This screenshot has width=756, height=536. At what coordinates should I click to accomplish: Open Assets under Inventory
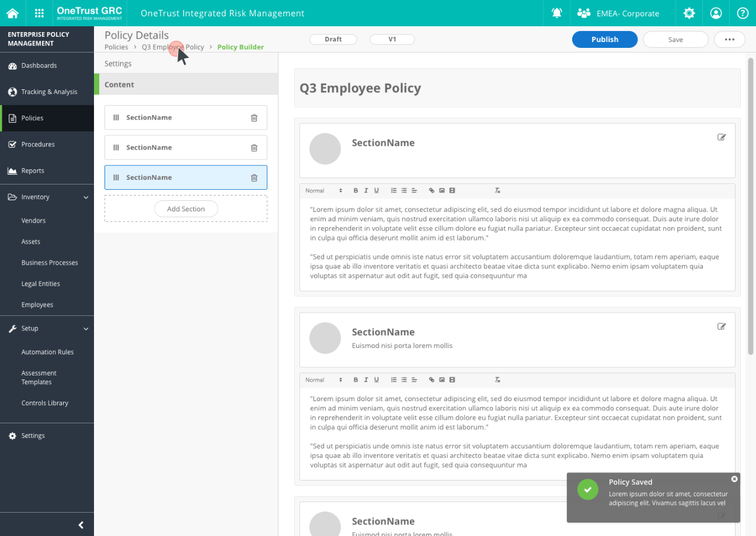(31, 242)
